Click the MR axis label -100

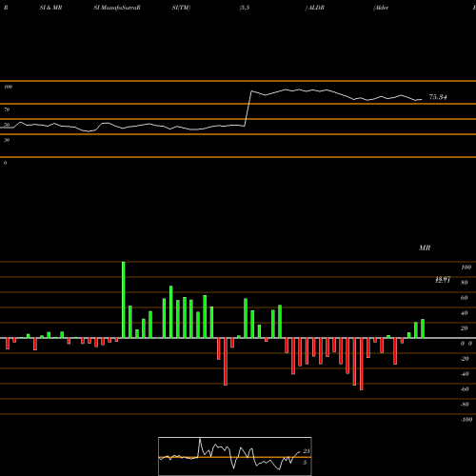click(x=466, y=420)
